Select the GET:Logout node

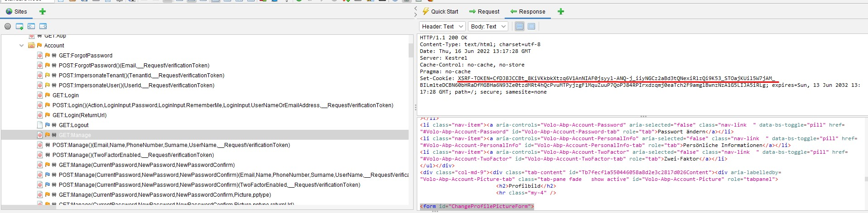(x=73, y=125)
